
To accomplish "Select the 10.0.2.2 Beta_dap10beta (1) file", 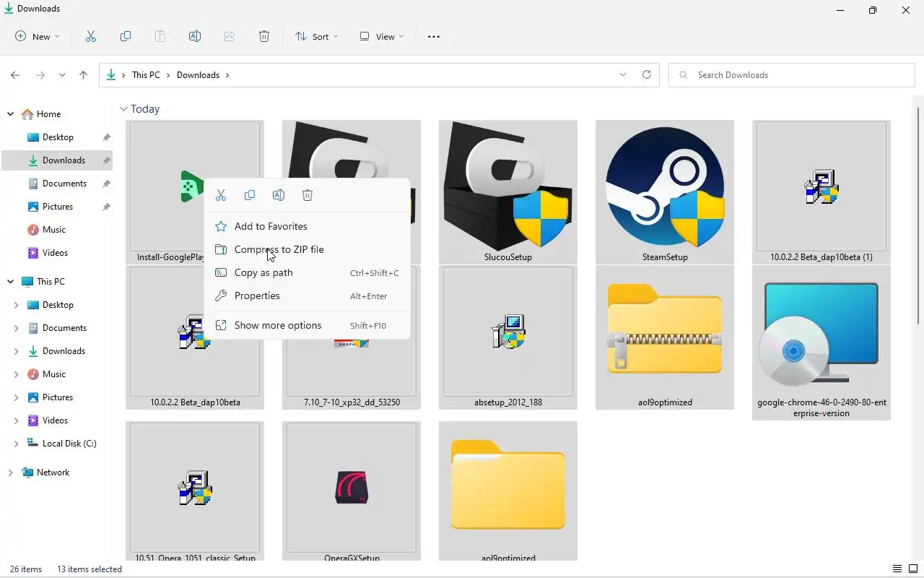I will click(x=821, y=191).
